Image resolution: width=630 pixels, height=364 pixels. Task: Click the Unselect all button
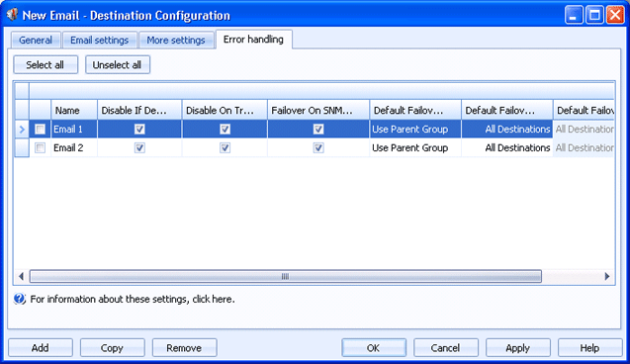click(x=118, y=64)
